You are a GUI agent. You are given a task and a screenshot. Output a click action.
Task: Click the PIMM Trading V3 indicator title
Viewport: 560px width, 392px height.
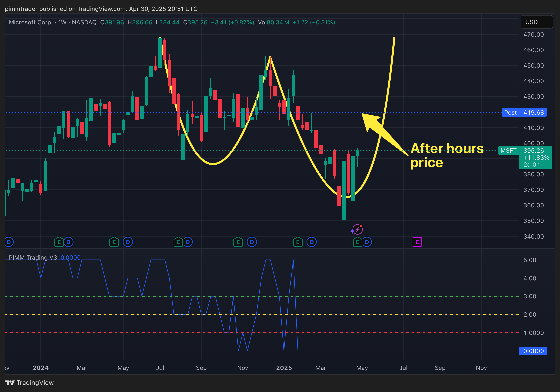pos(33,257)
